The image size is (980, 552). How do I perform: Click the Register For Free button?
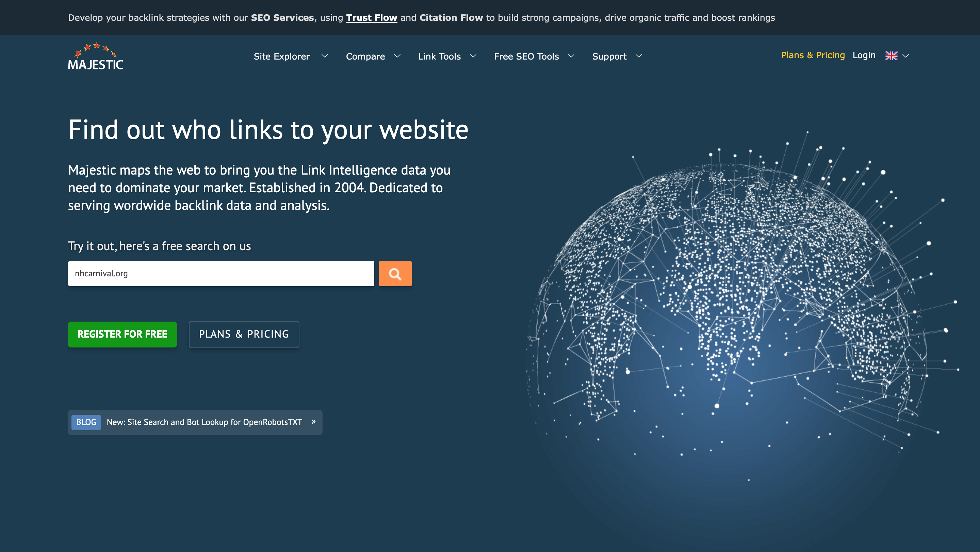122,335
